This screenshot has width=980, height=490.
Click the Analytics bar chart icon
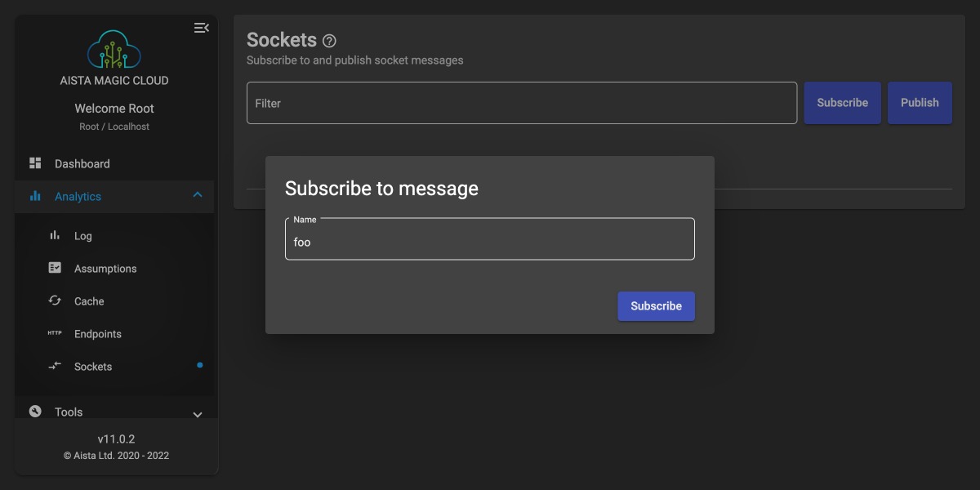click(35, 196)
